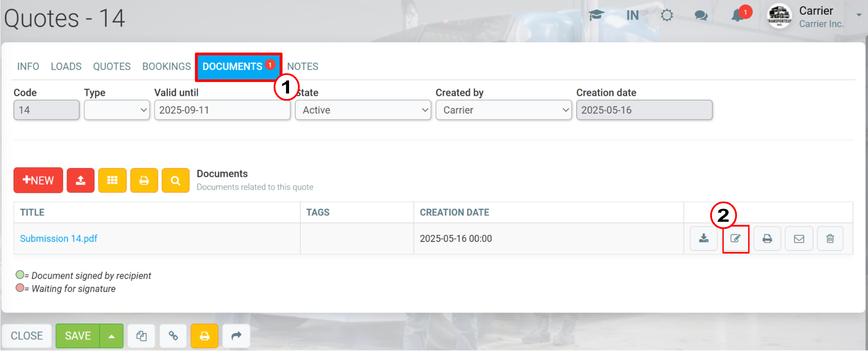The image size is (868, 352).
Task: Delete the Submission 14.pdf document
Action: [830, 239]
